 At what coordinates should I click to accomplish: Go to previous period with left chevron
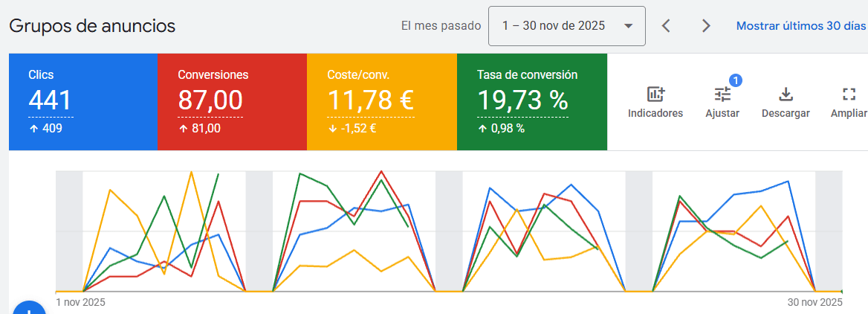pyautogui.click(x=666, y=26)
